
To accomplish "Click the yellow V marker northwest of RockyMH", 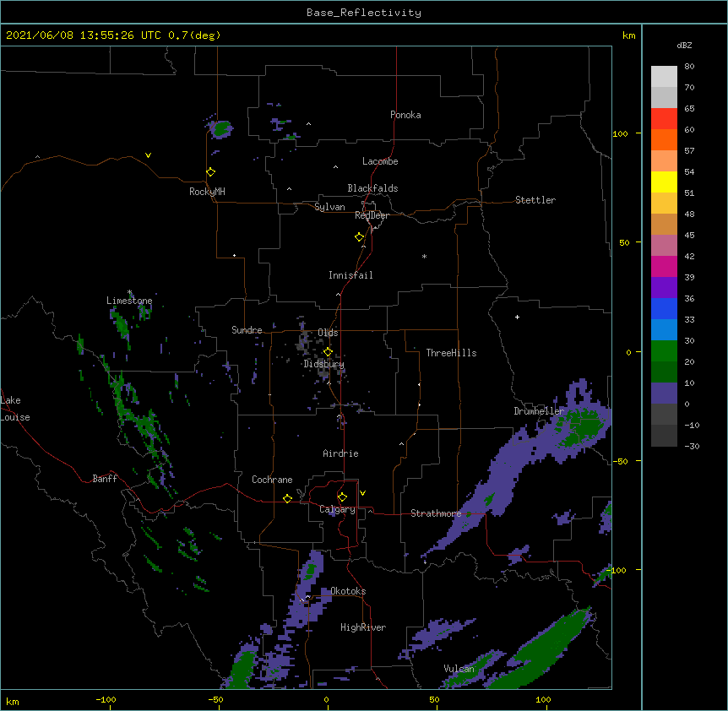I will coord(148,155).
